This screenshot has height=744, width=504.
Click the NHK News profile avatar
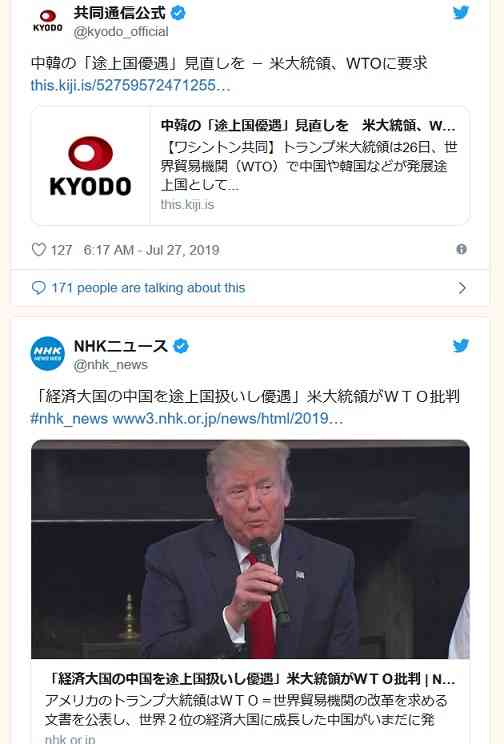[x=47, y=353]
